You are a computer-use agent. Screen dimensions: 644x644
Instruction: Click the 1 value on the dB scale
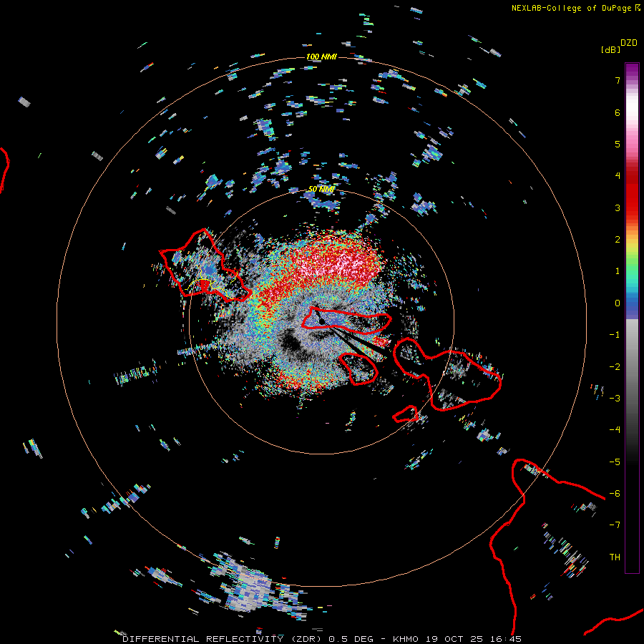[x=618, y=271]
